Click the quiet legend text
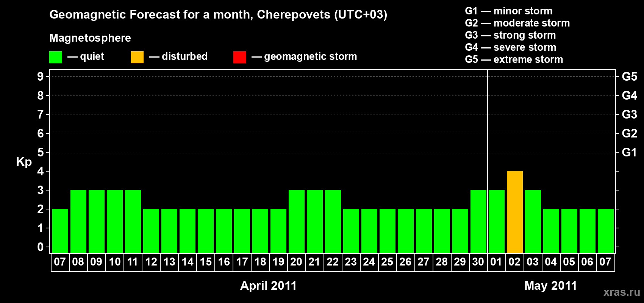644x303 pixels. point(92,56)
